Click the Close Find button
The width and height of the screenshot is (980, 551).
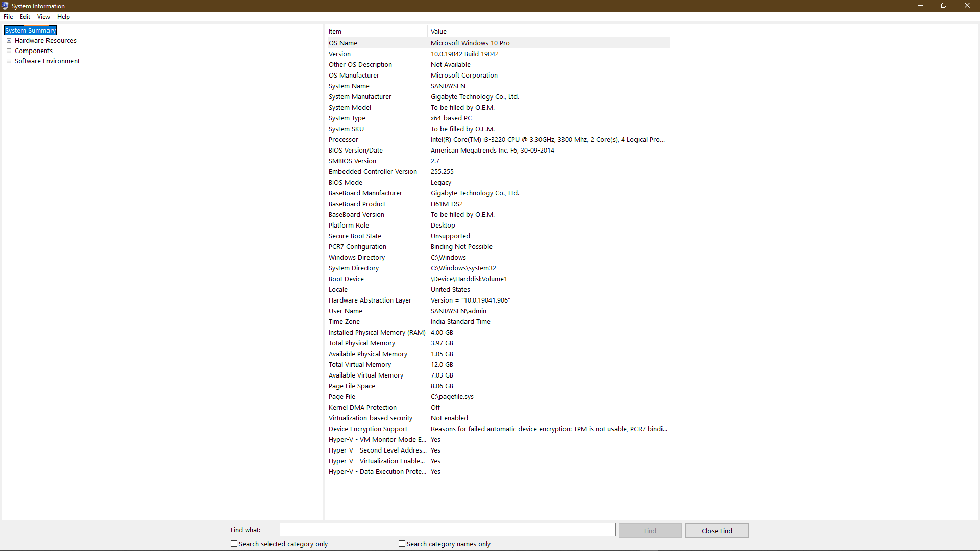click(717, 530)
